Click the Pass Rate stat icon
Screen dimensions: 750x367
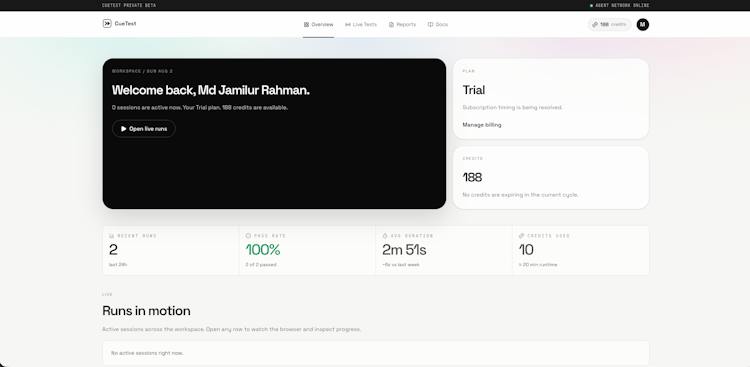point(248,236)
